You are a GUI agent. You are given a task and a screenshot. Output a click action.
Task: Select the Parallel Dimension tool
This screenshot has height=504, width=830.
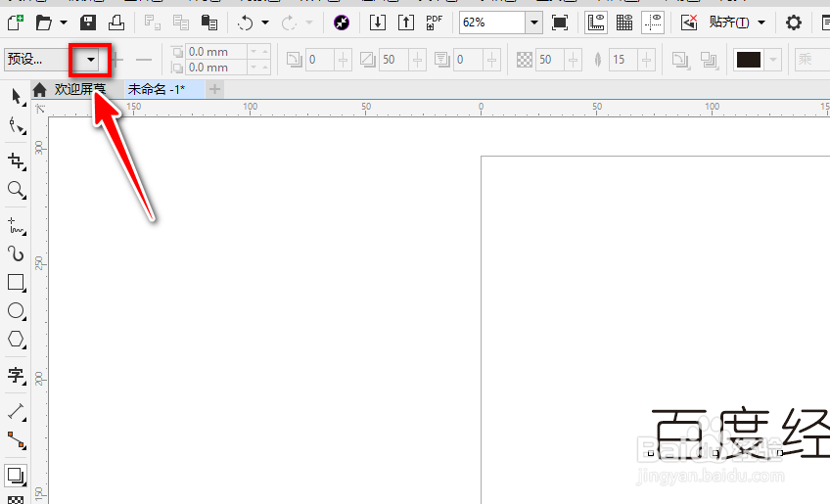click(x=17, y=411)
